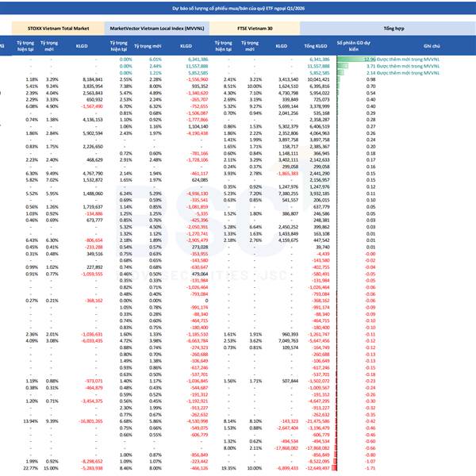Click the red value -1,556,960
Image resolution: width=476 pixels, height=476 pixels.
(x=197, y=79)
